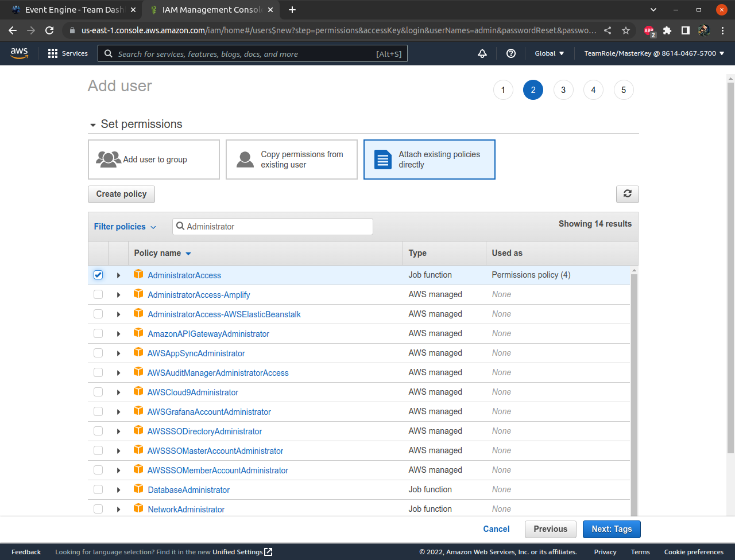Screen dimensions: 735x560
Task: Click the Attach existing policies document icon
Action: coord(383,160)
